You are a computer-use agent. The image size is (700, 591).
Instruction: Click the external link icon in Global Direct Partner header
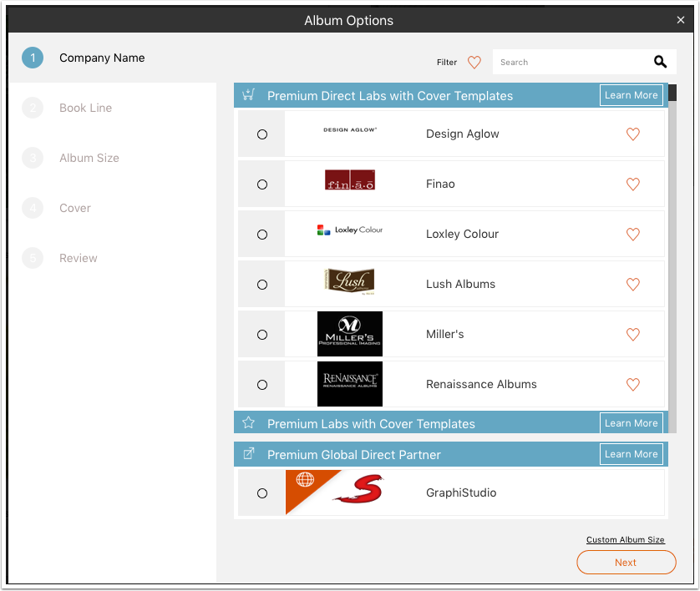[x=249, y=454]
